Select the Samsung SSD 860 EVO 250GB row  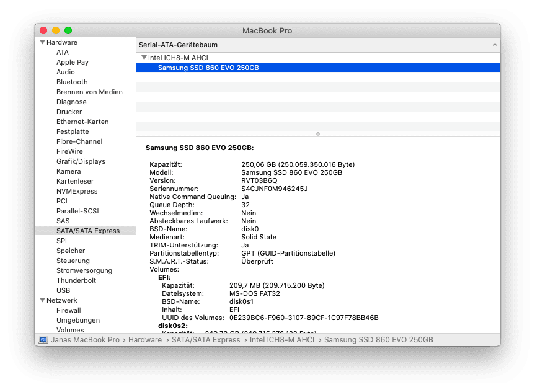coord(318,68)
